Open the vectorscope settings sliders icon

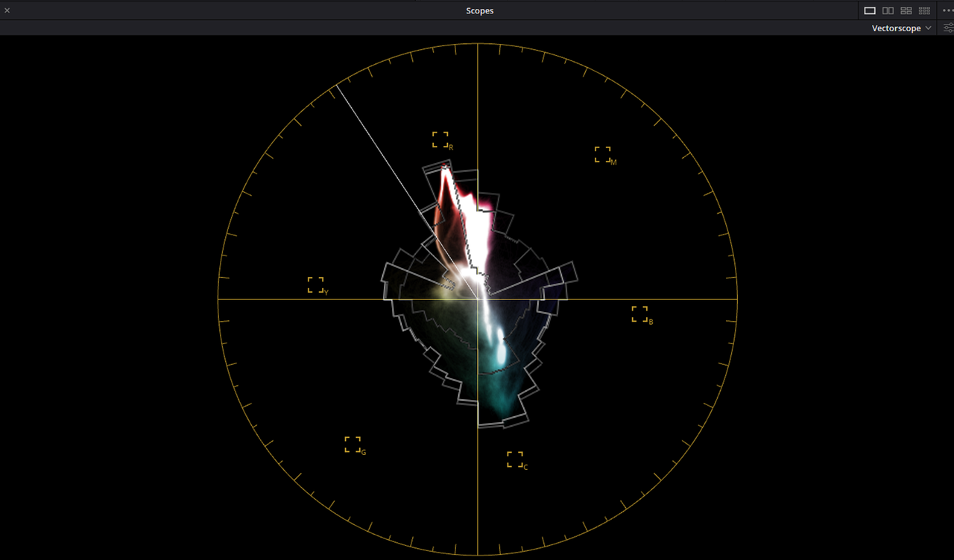[x=948, y=28]
